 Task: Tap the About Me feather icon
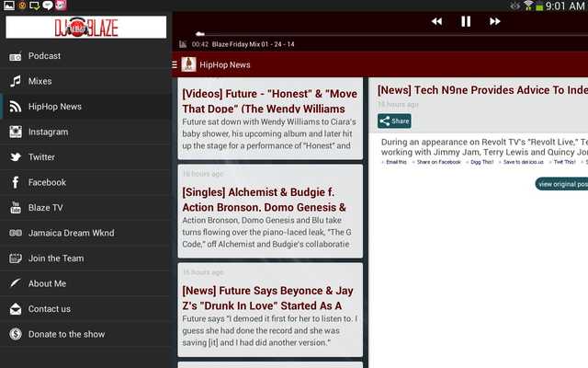[16, 282]
